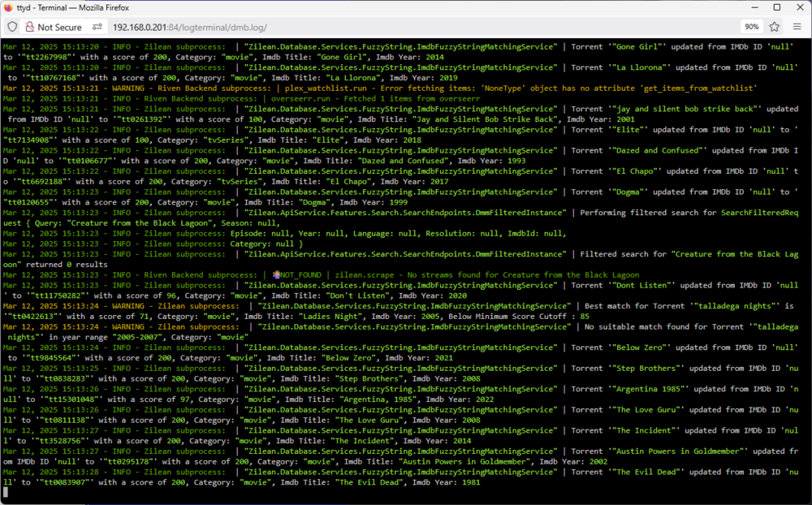Click the IMDb ID tt11750282
The width and height of the screenshot is (812, 505).
coord(57,296)
